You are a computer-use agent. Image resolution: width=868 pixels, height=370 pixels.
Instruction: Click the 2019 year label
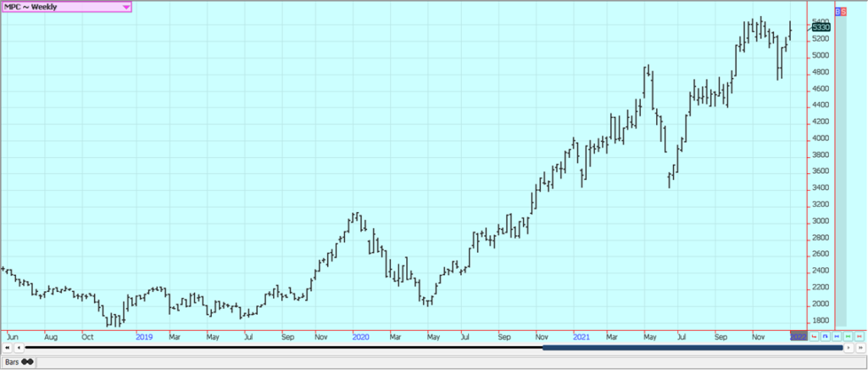(144, 336)
